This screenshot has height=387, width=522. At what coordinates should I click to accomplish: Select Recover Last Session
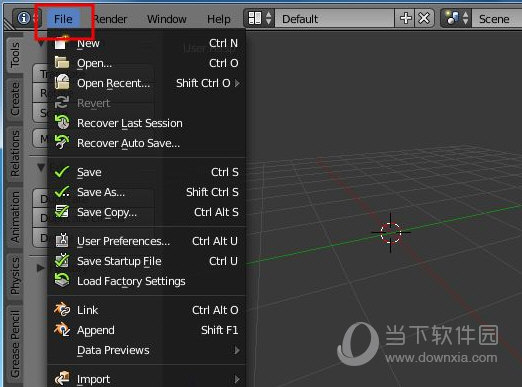pos(147,123)
